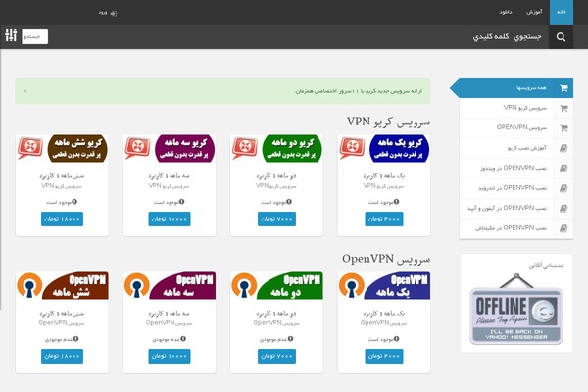Image resolution: width=588 pixels, height=392 pixels.
Task: Click the login icon in top bar
Action: 114,13
